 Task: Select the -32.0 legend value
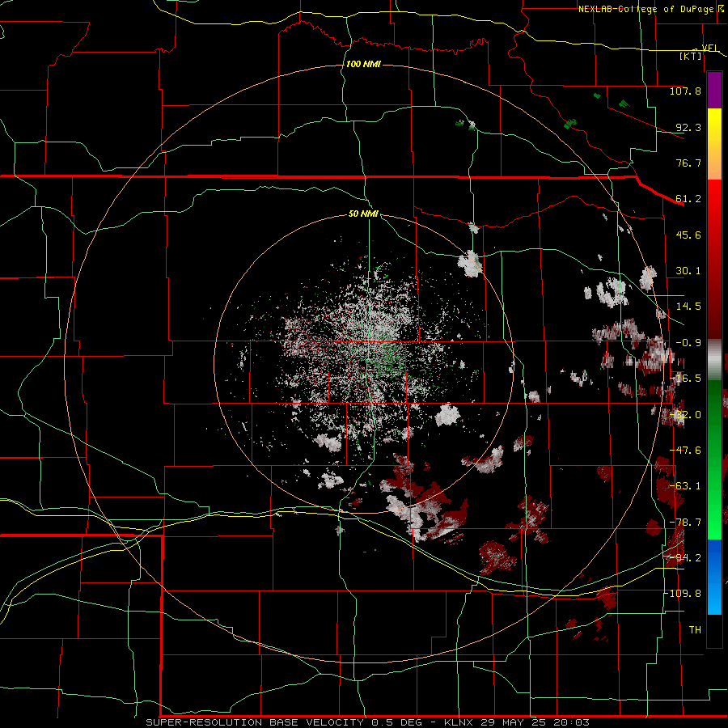click(685, 415)
